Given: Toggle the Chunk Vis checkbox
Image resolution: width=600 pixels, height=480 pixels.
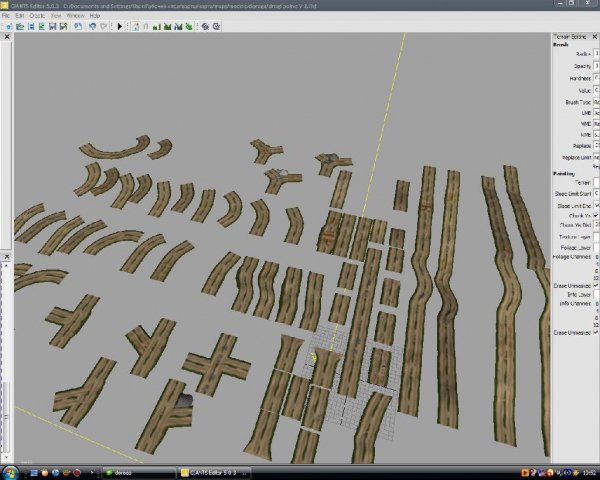Looking at the screenshot, I should tap(595, 216).
